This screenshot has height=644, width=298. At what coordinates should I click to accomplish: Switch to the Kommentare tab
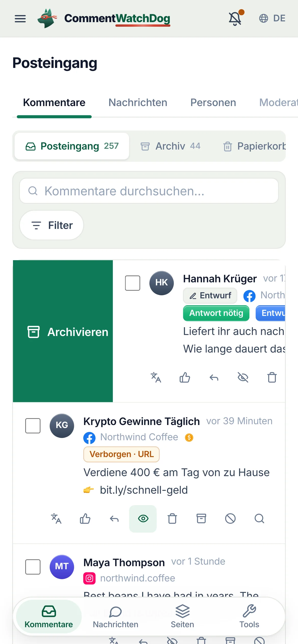(x=54, y=103)
